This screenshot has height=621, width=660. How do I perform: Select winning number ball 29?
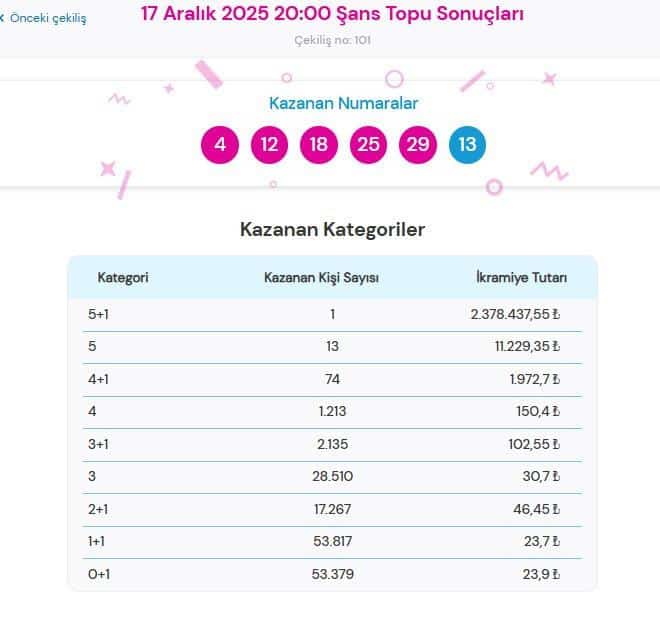pyautogui.click(x=418, y=145)
